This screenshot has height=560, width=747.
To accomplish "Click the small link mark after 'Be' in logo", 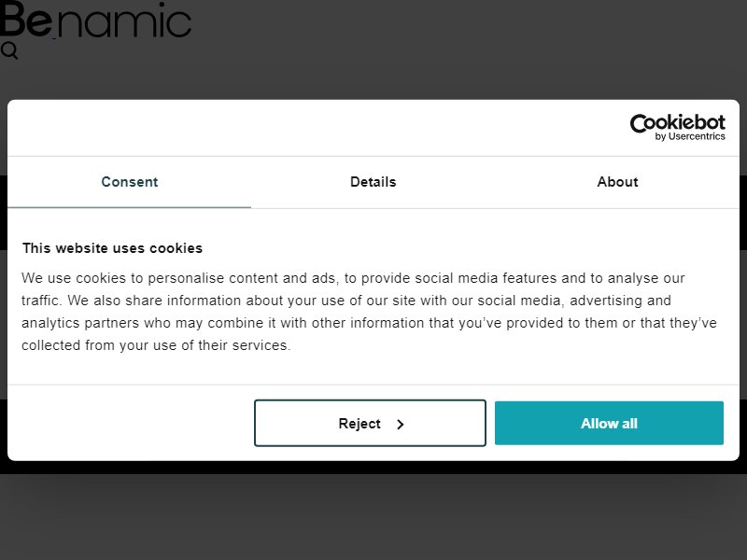I will pos(54,36).
